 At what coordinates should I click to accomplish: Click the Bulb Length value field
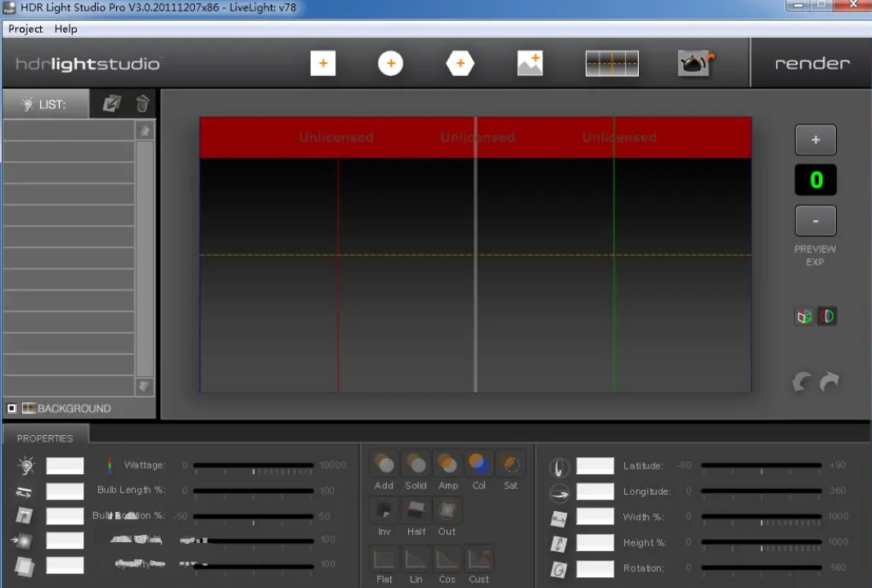(65, 491)
